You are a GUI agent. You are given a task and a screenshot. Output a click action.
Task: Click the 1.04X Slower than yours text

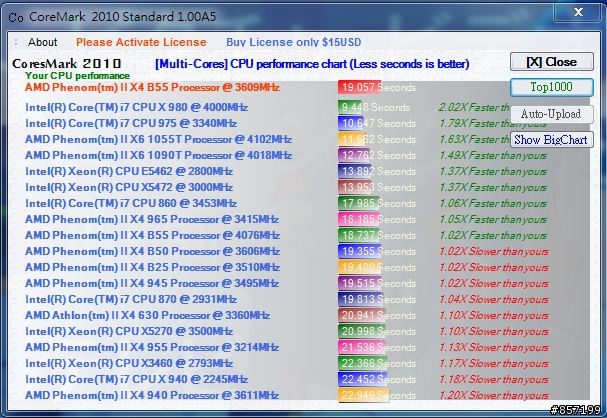(x=494, y=300)
